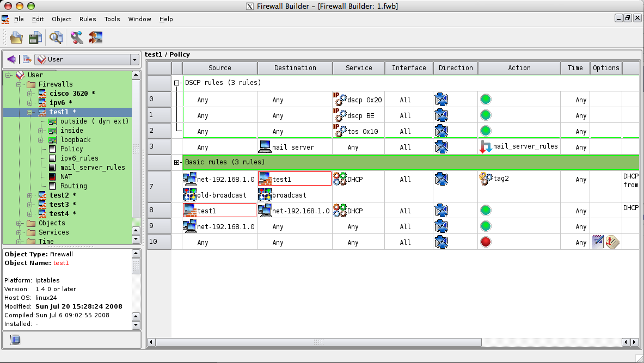The width and height of the screenshot is (644, 363).
Task: Click the DHCP service icon in rule 7
Action: (340, 179)
